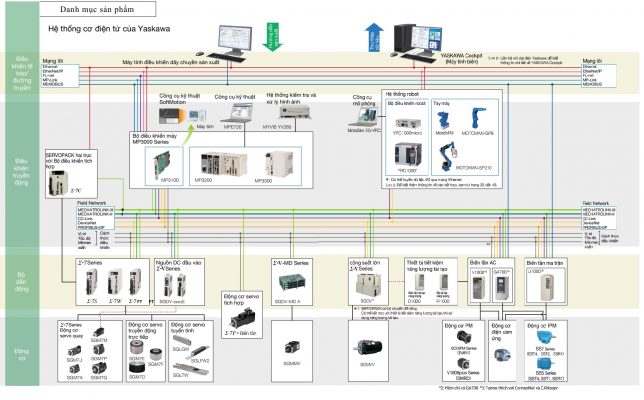Click heading 'Hệ thống cơ điện tử của Yaskawa'
This screenshot has height=400, width=644.
point(109,29)
